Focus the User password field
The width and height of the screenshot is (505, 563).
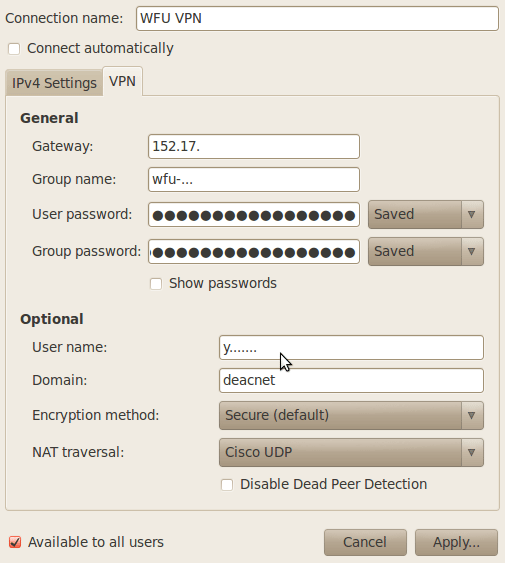coord(254,215)
